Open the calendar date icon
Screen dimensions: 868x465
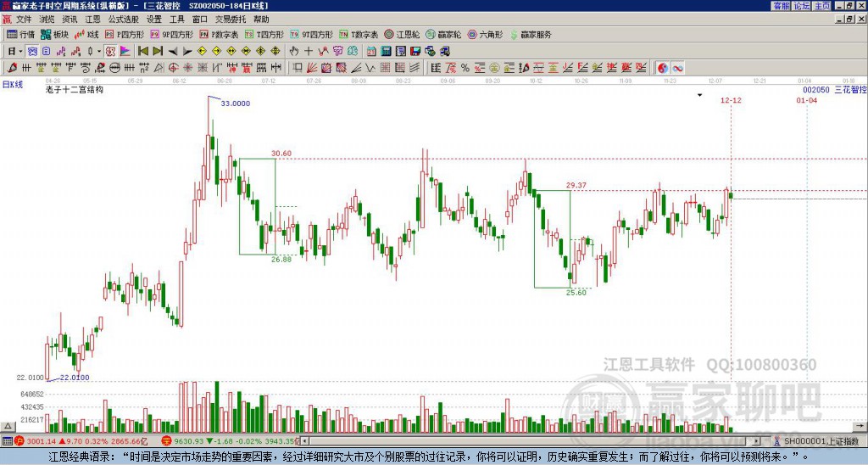(x=371, y=52)
